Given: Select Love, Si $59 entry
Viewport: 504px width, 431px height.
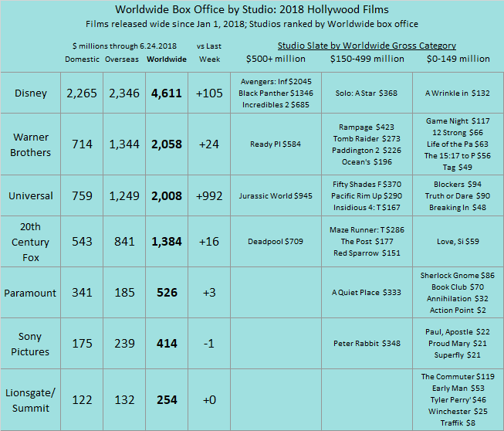Looking at the screenshot, I should tap(458, 241).
